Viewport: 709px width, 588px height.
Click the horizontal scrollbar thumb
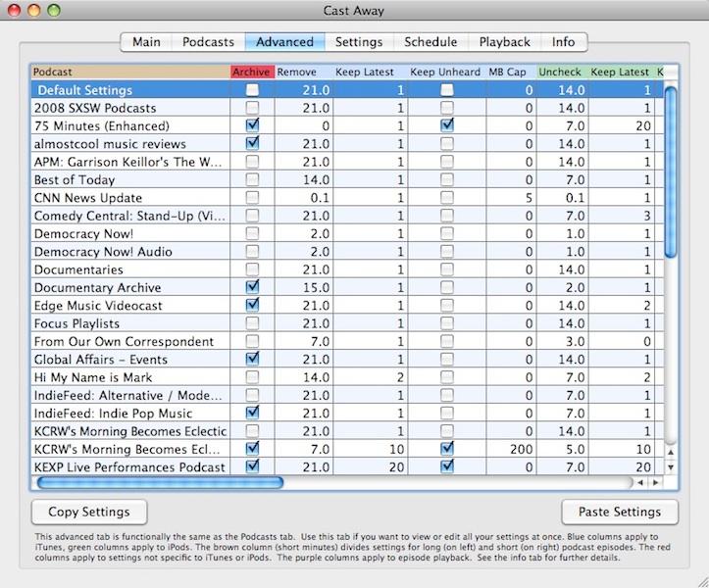pos(159,483)
